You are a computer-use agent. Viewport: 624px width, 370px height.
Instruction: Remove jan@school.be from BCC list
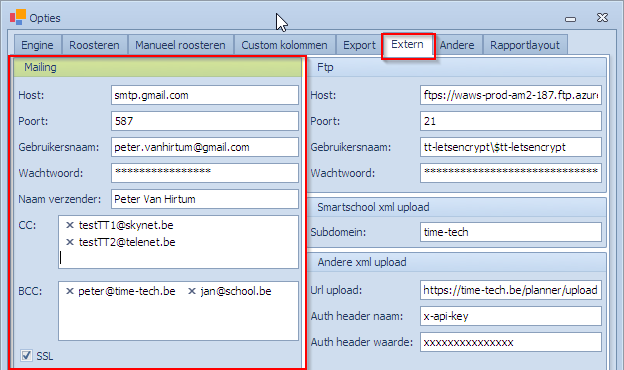point(192,291)
